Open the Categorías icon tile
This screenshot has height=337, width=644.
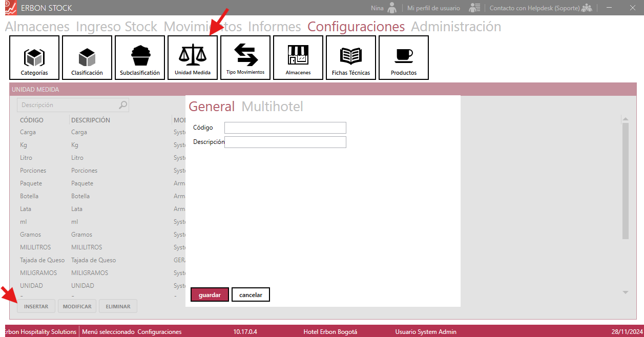coord(34,57)
